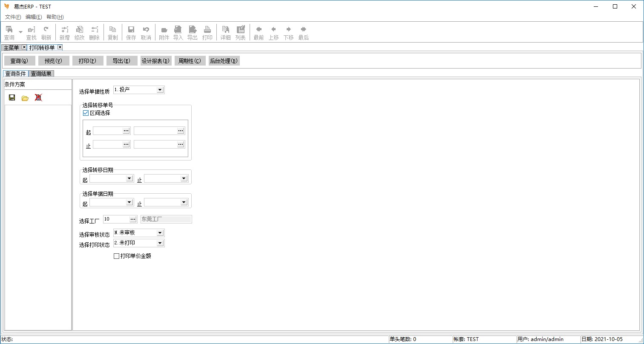
Task: Open the 文件(F) menu
Action: pos(13,17)
